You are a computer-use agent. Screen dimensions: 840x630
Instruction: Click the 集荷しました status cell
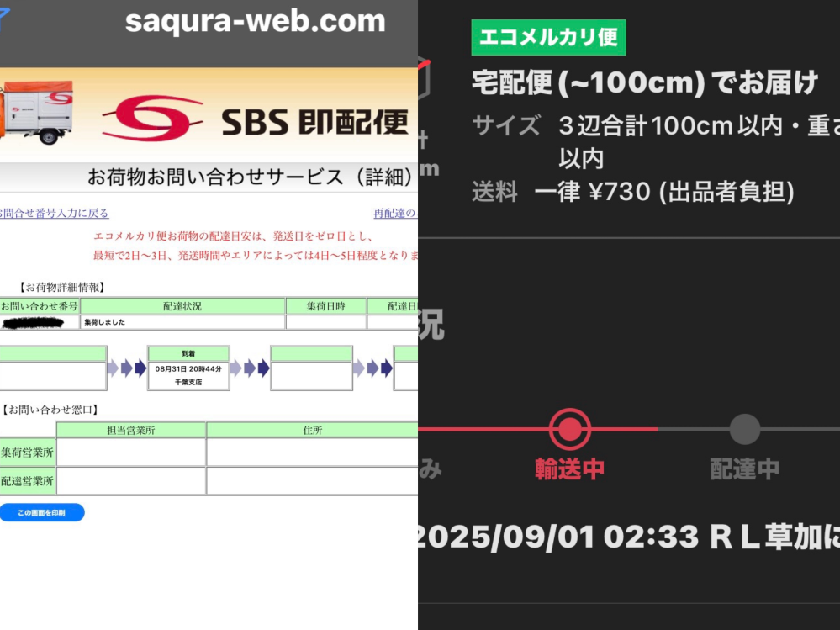point(182,322)
